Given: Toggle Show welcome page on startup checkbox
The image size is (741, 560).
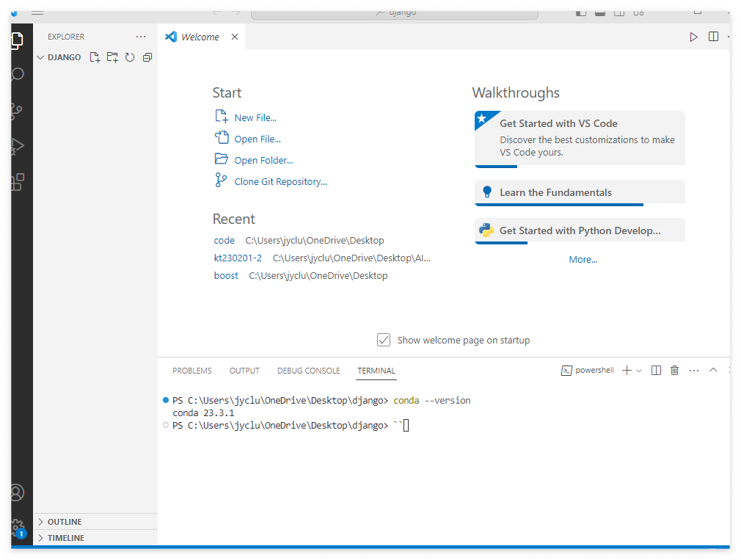Looking at the screenshot, I should coord(383,340).
